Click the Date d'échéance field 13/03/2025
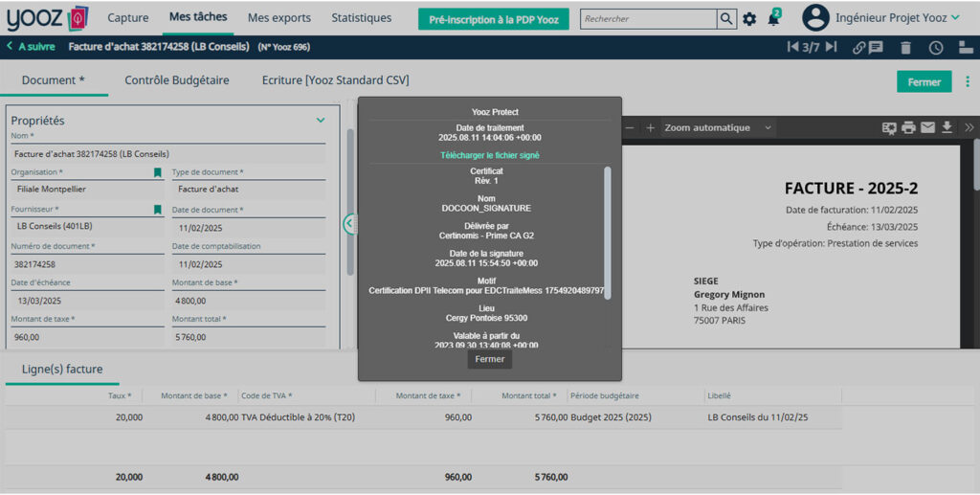980x495 pixels. [87, 301]
